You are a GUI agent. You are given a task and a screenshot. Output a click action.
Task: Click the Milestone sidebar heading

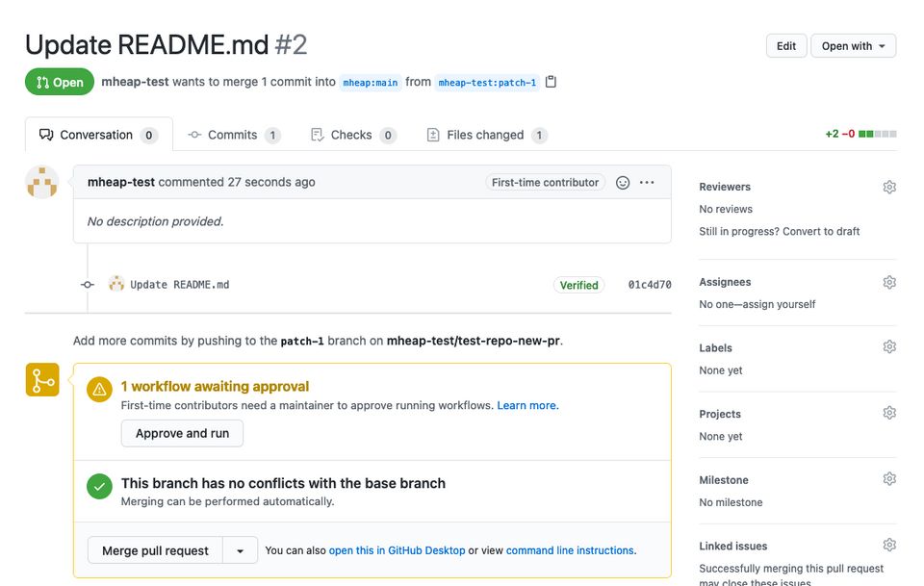pyautogui.click(x=724, y=480)
